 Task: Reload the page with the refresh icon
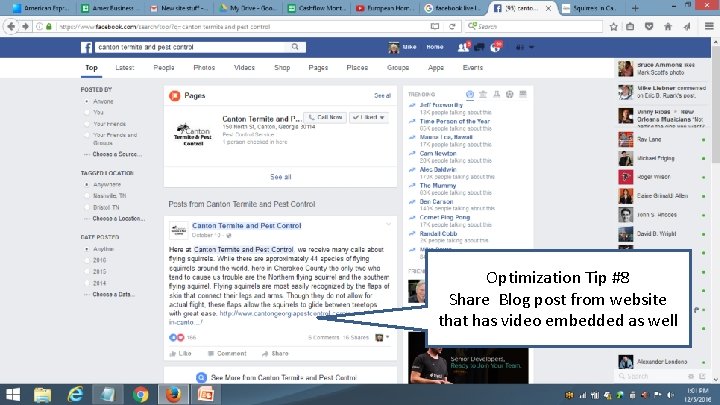(x=452, y=27)
